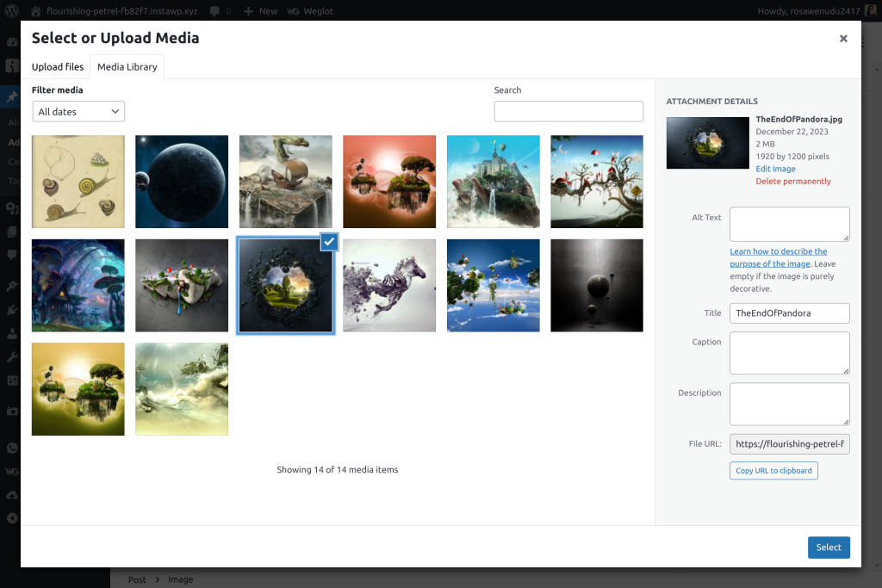This screenshot has height=588, width=882.
Task: Switch to the Upload files tab
Action: pyautogui.click(x=58, y=66)
